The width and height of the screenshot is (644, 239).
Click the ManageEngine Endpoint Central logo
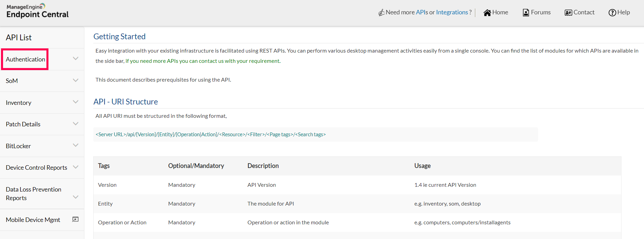38,11
